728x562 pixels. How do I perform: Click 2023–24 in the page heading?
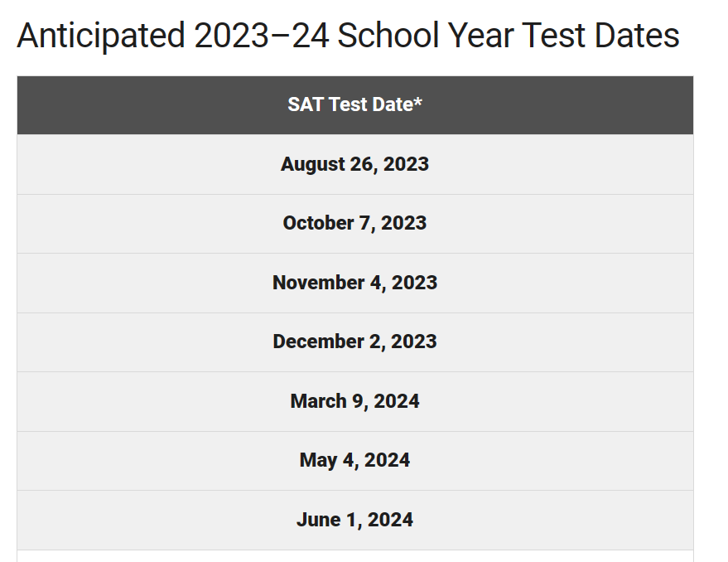[x=262, y=36]
